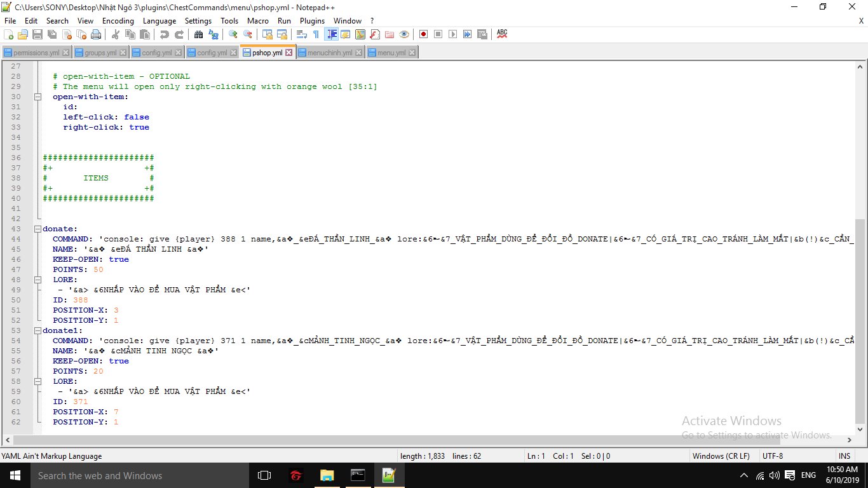Close the menuchinh.yml tab
868x488 pixels.
[359, 53]
